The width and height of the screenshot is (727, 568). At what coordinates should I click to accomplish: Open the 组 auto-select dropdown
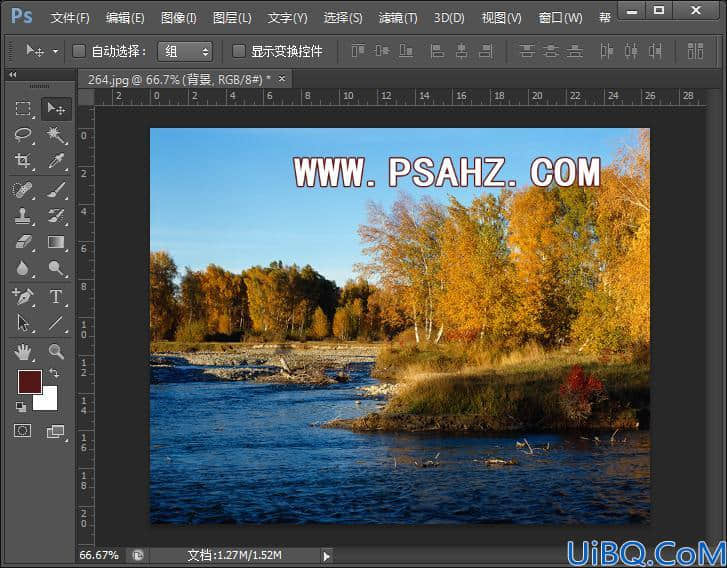tap(185, 51)
